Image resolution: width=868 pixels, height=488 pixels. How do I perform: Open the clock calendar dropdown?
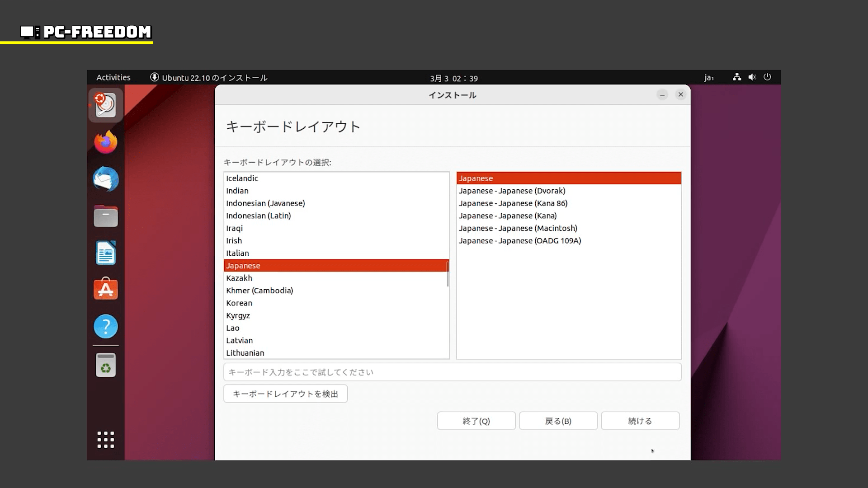[453, 78]
